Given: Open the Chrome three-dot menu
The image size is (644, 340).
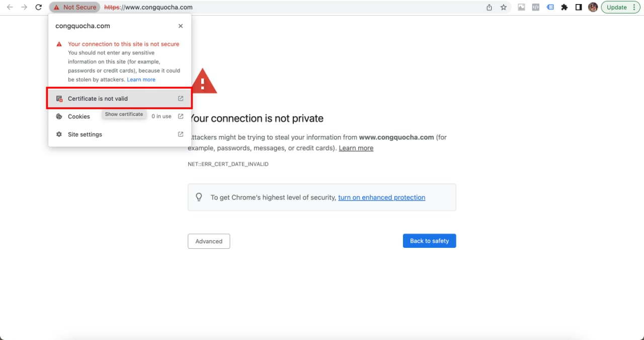Looking at the screenshot, I should [636, 8].
